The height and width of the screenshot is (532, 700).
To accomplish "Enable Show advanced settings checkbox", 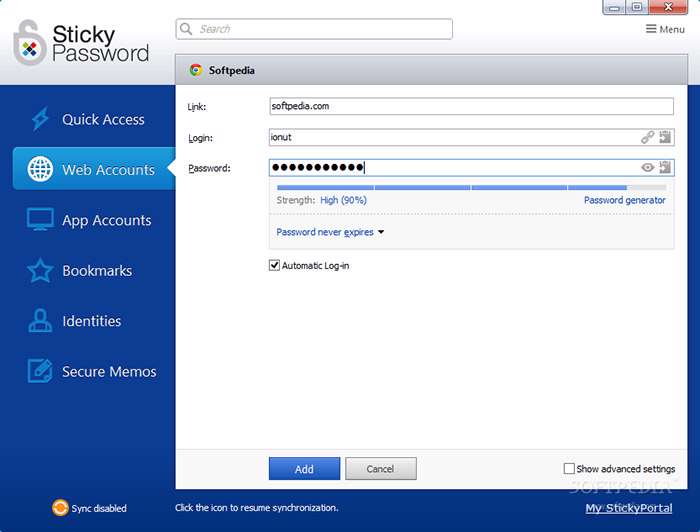I will coord(569,469).
